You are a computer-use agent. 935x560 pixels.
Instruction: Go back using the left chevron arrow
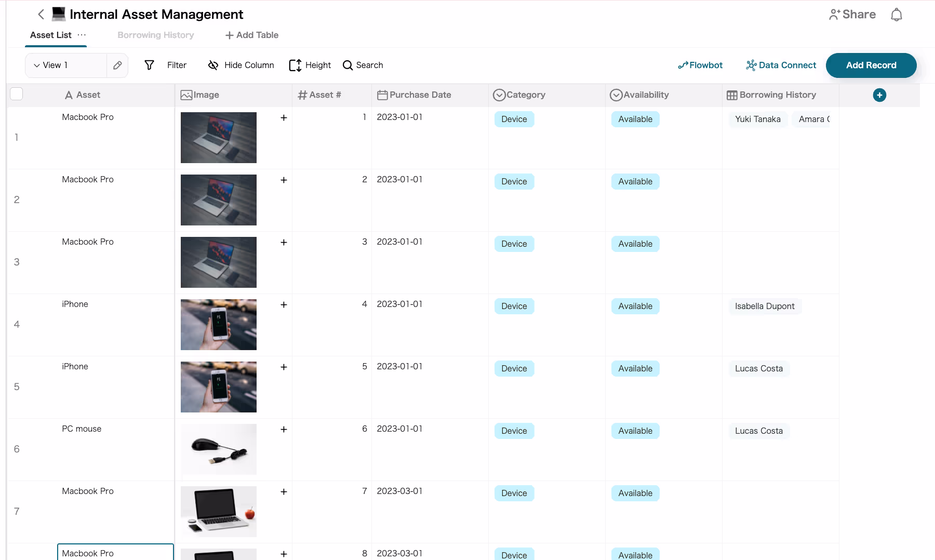tap(41, 14)
